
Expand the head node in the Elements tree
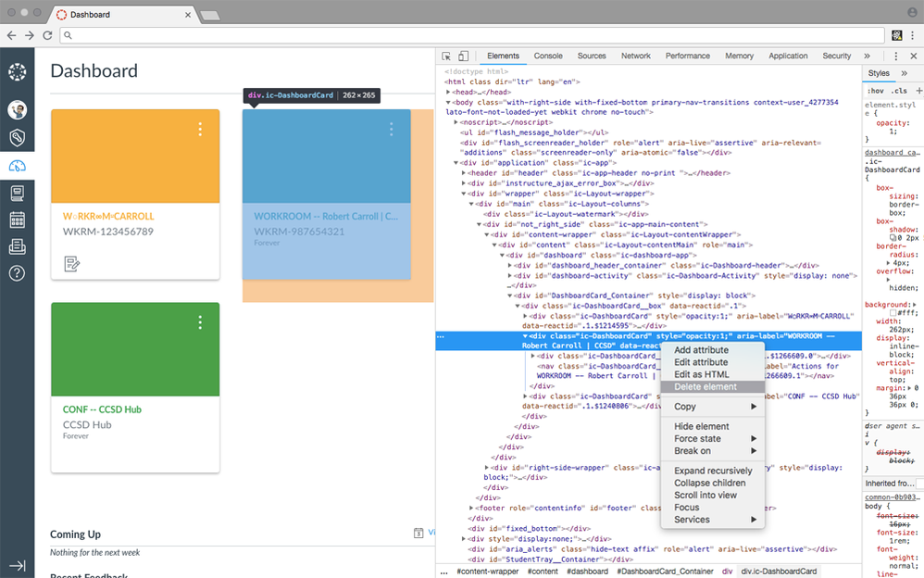pyautogui.click(x=447, y=93)
